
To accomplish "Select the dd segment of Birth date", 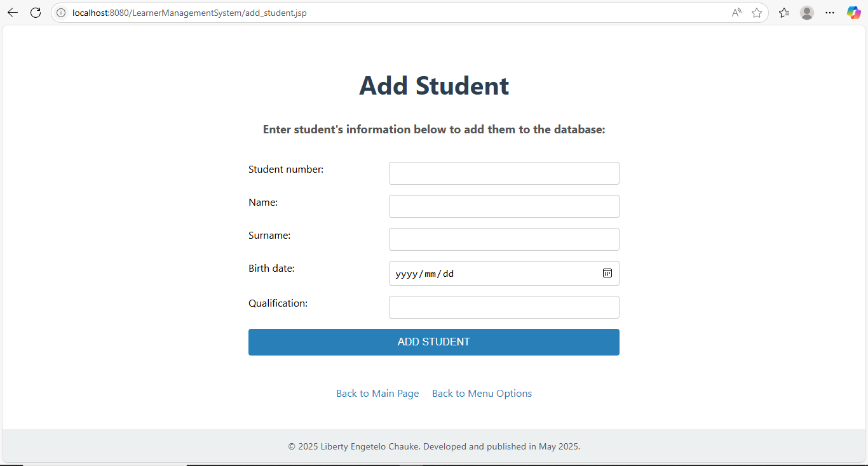I will 449,274.
